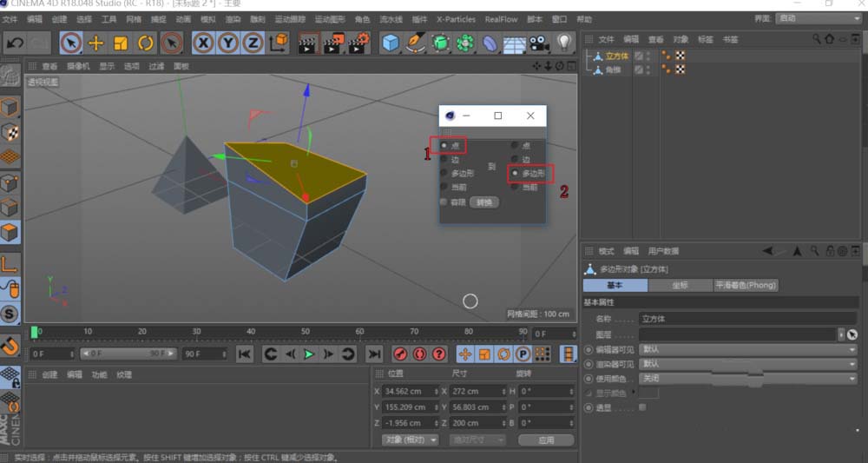The image size is (868, 463).
Task: Select the right 多边形 radio button
Action: (515, 174)
